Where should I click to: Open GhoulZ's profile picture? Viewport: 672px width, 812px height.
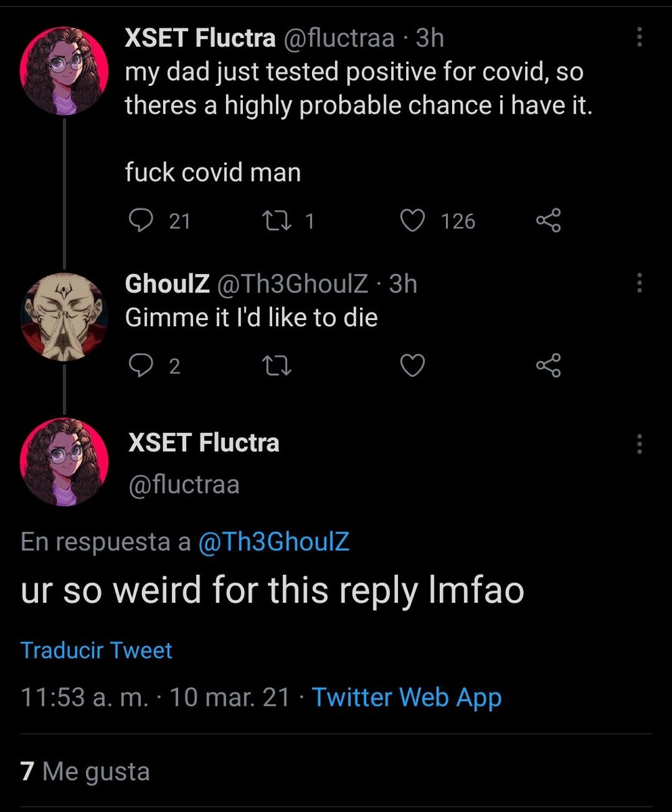click(65, 317)
